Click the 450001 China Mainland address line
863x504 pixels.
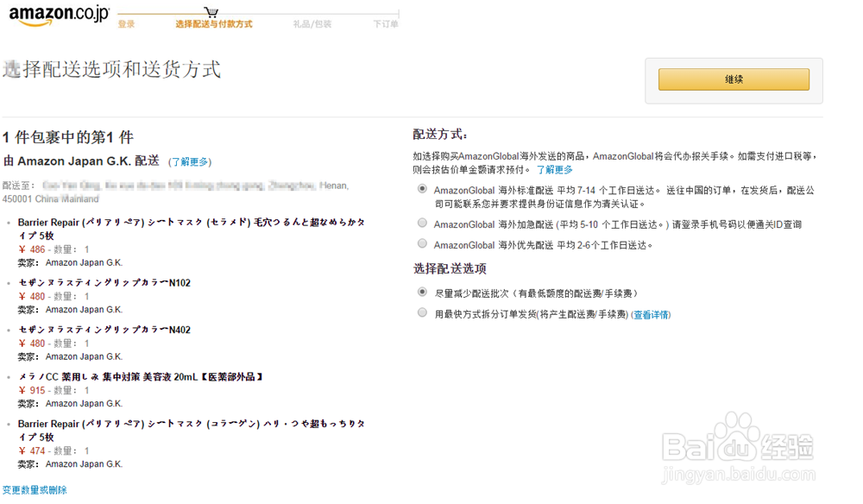51,198
